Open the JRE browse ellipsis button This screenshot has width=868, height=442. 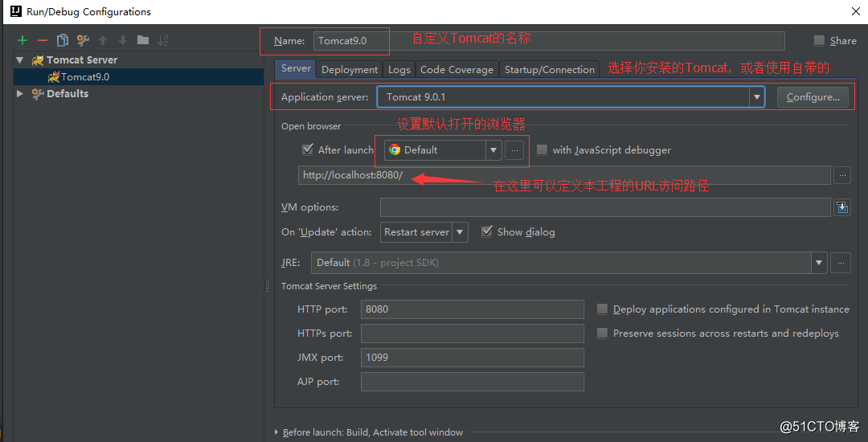click(x=841, y=263)
